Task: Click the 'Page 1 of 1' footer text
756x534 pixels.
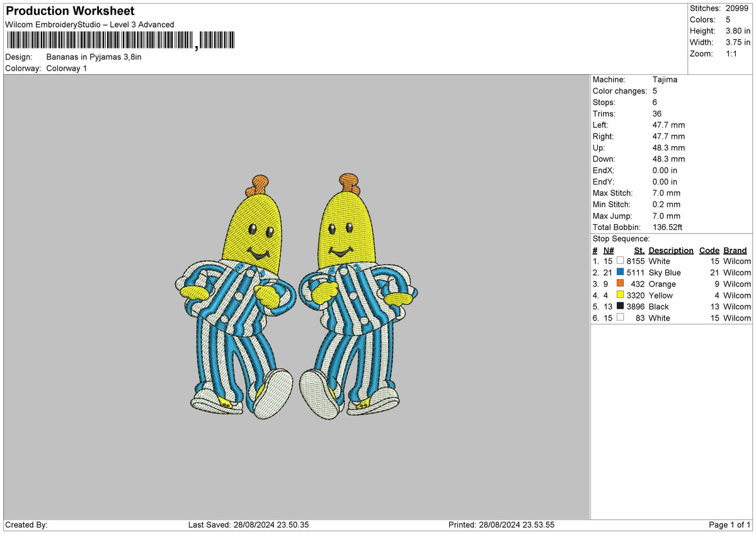Action: pyautogui.click(x=730, y=525)
